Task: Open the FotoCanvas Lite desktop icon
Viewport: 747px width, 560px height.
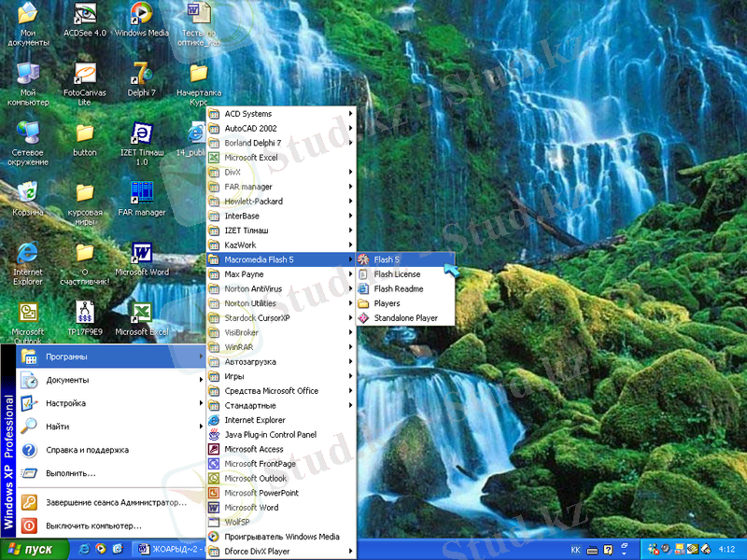Action: [x=84, y=75]
